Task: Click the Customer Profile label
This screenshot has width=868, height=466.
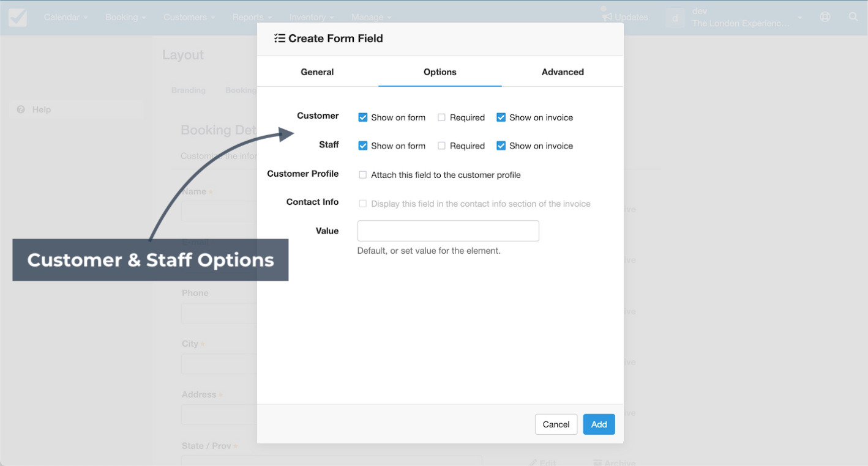Action: pyautogui.click(x=303, y=174)
